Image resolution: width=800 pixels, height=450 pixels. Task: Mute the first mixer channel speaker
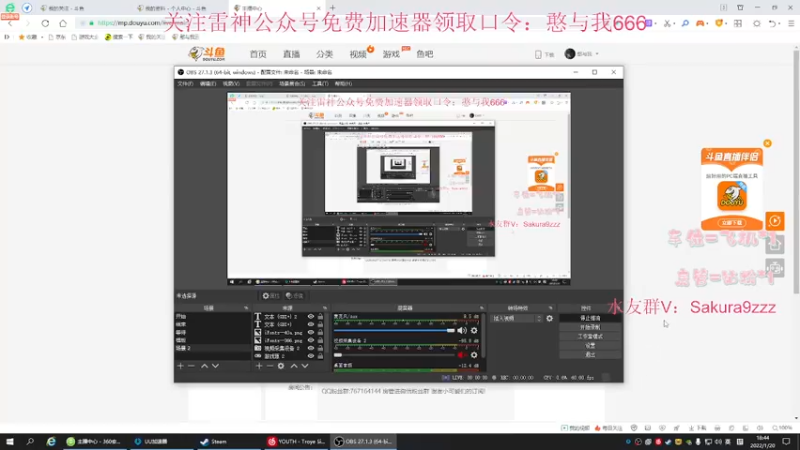(462, 331)
